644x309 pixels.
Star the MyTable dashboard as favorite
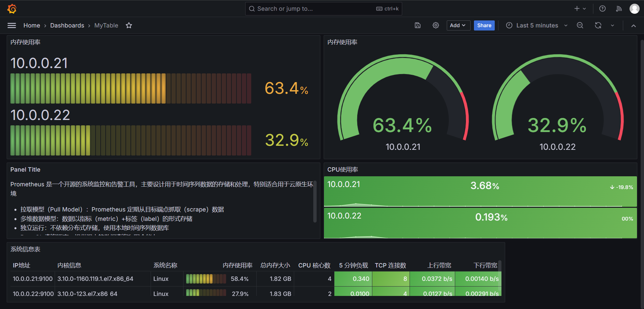[x=129, y=25]
